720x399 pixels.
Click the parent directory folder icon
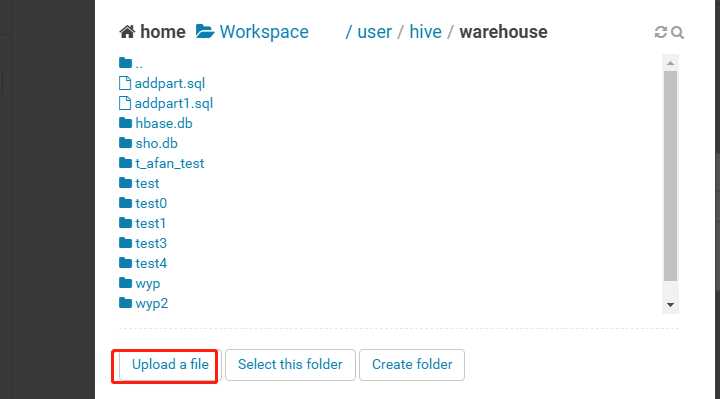pos(125,63)
